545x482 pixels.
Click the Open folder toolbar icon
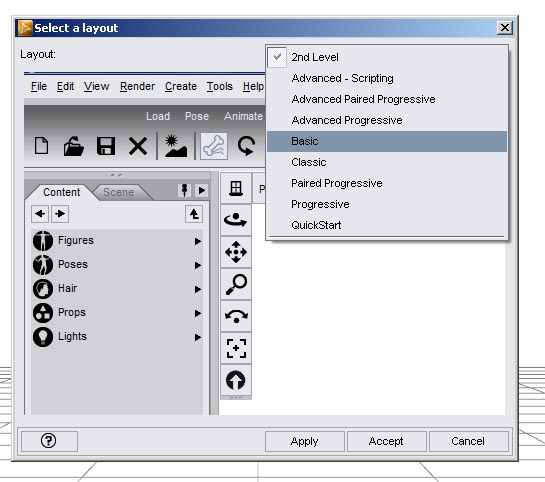pyautogui.click(x=74, y=146)
